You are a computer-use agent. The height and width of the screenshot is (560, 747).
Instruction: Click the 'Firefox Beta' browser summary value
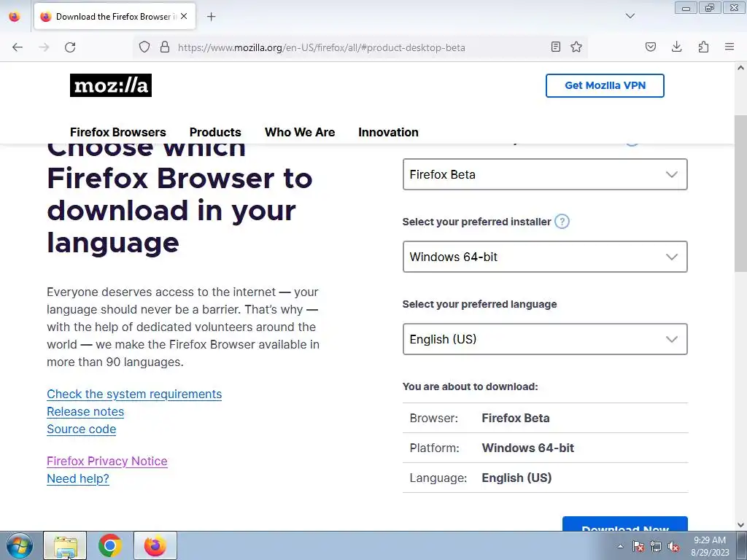(516, 418)
